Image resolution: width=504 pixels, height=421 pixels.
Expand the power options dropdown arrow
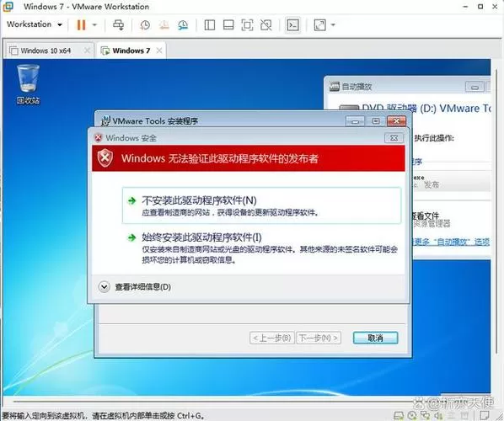pos(94,24)
